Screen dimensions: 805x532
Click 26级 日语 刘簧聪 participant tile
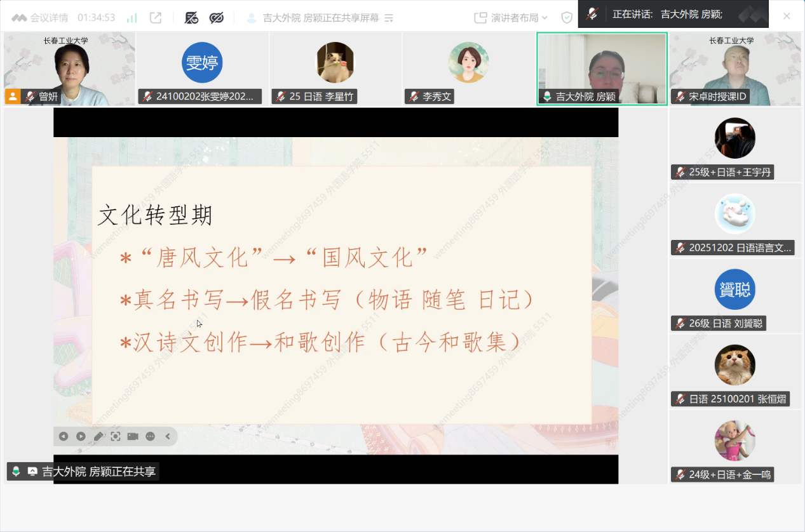click(x=735, y=295)
